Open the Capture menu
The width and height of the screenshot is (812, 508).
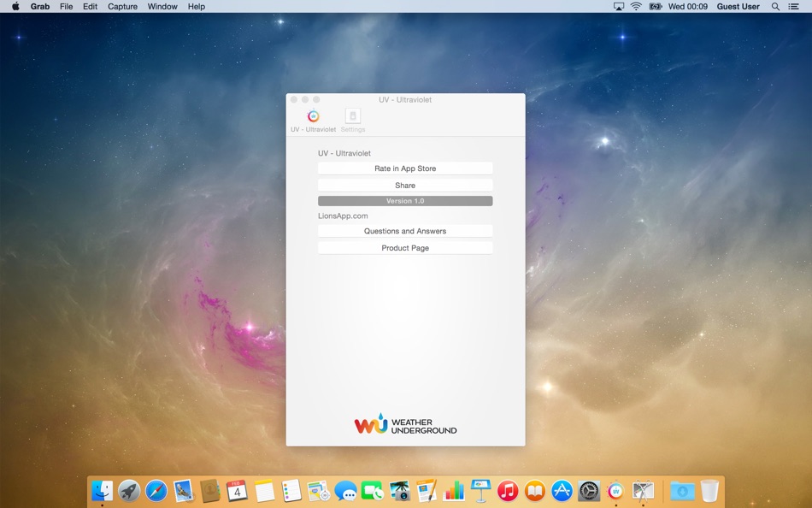[x=122, y=6]
